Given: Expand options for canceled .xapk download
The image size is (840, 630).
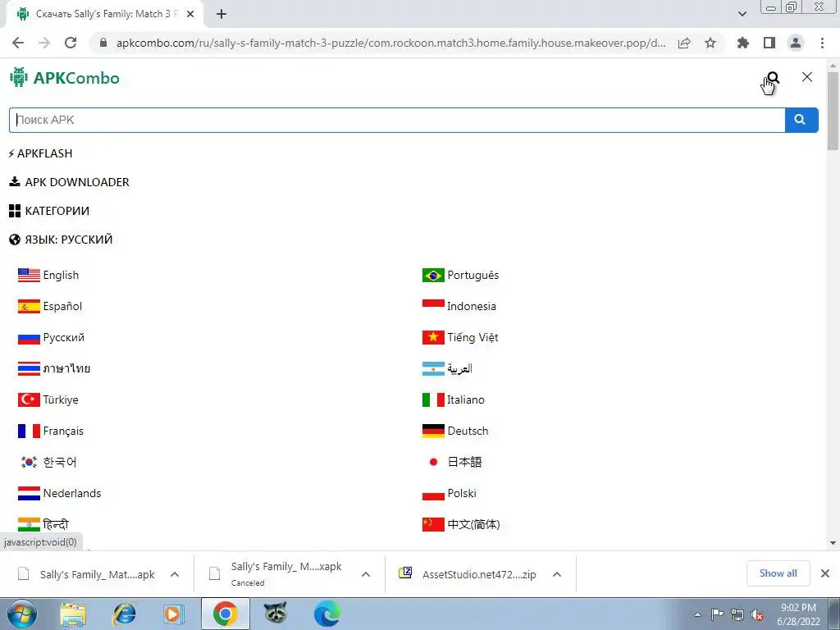Looking at the screenshot, I should 366,574.
